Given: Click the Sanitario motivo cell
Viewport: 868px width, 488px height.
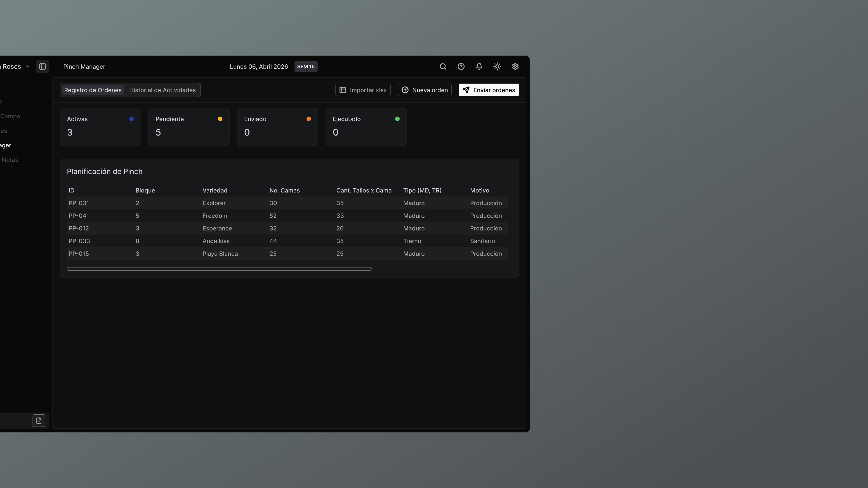Looking at the screenshot, I should 482,241.
